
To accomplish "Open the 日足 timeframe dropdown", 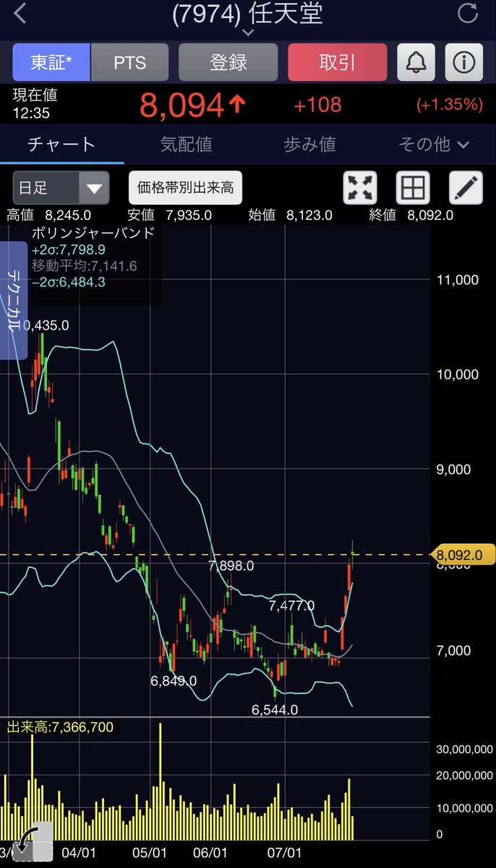I will tap(61, 188).
